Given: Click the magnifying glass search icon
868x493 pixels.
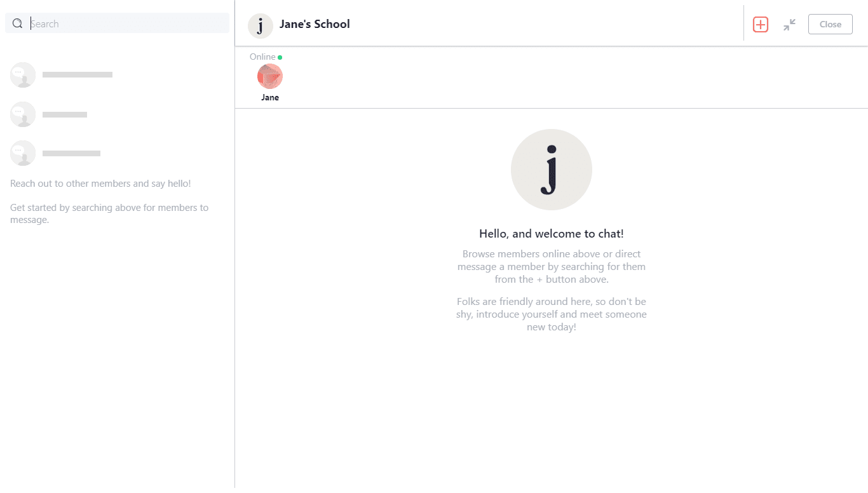Looking at the screenshot, I should tap(18, 24).
